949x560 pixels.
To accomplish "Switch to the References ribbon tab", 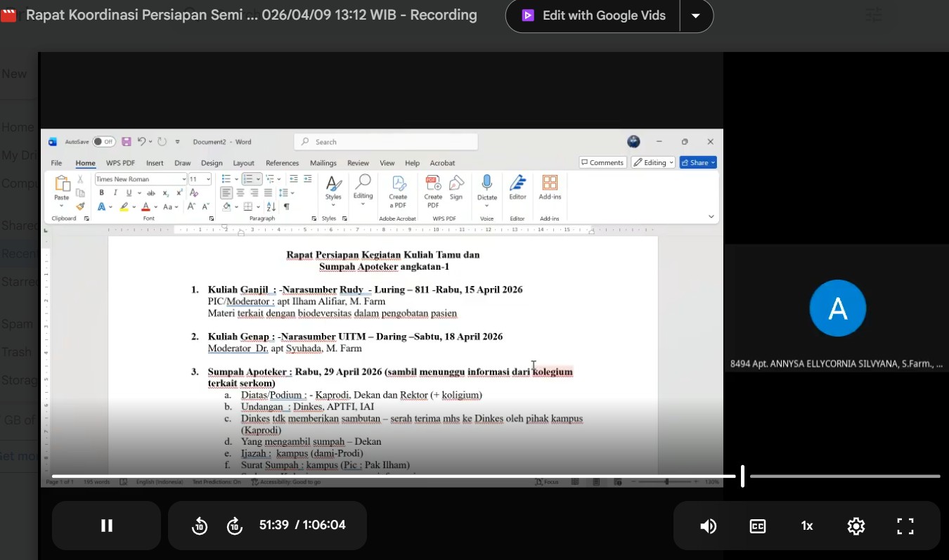I will 282,163.
